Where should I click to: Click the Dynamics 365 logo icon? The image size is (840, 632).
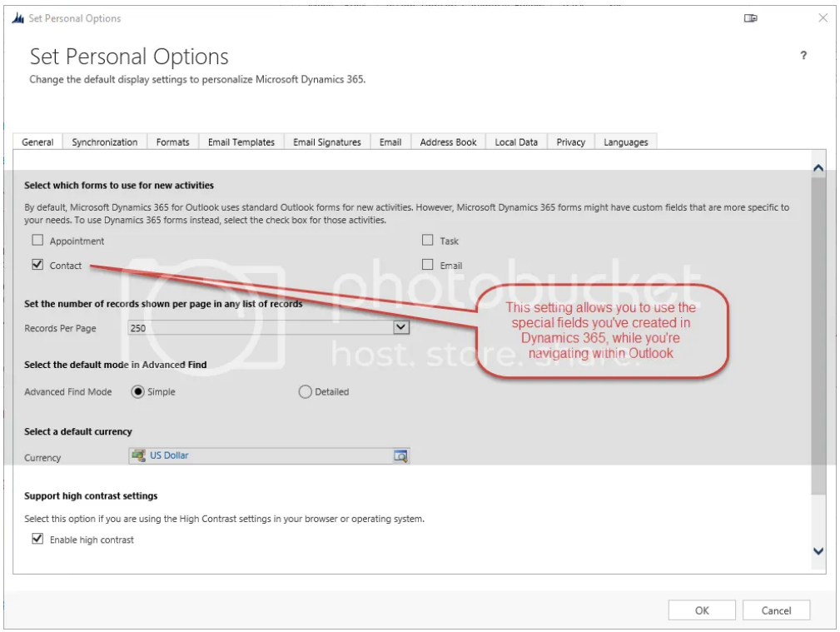point(17,18)
